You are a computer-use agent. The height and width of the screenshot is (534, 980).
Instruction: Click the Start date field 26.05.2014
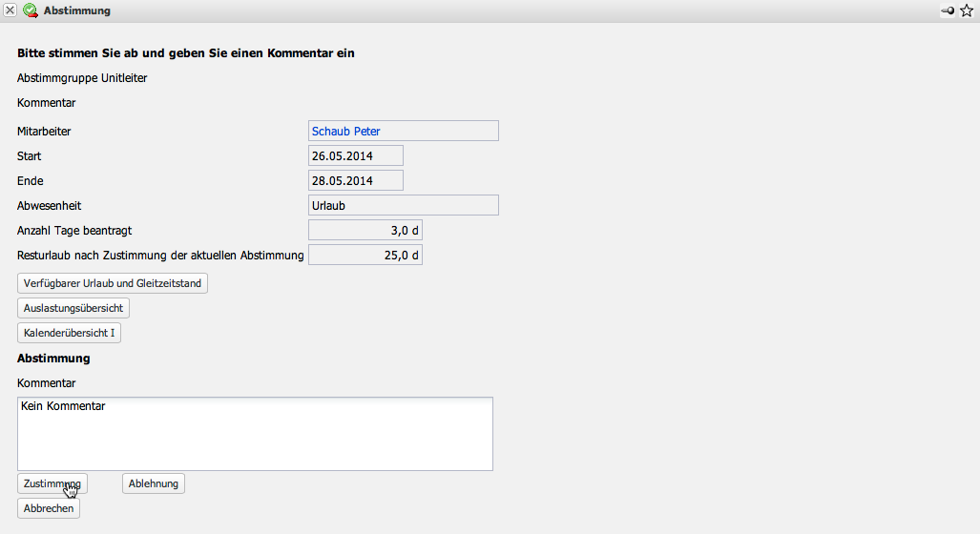pos(356,155)
